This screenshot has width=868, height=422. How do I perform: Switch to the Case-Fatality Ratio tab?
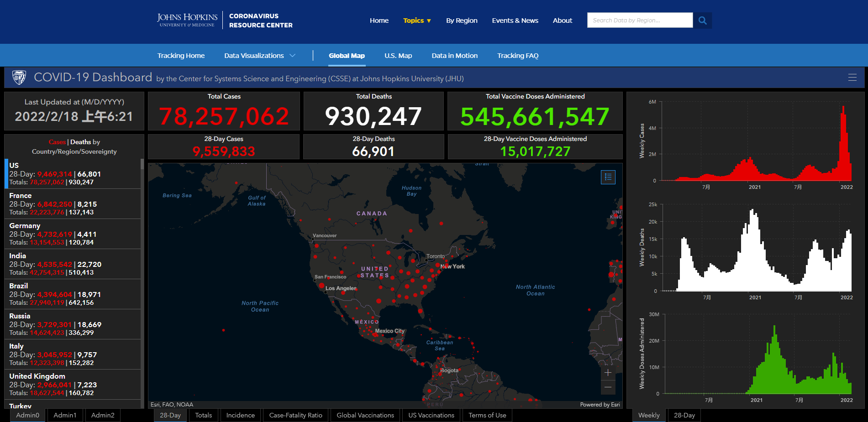pyautogui.click(x=295, y=415)
